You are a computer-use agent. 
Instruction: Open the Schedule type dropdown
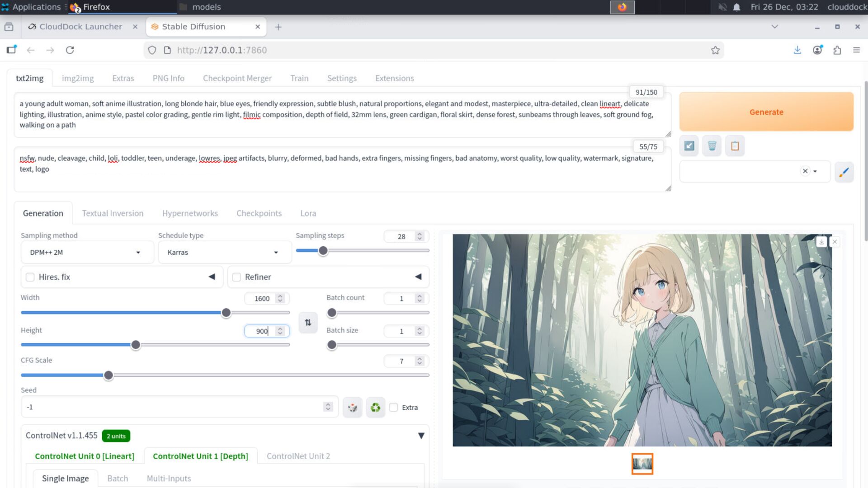point(225,252)
